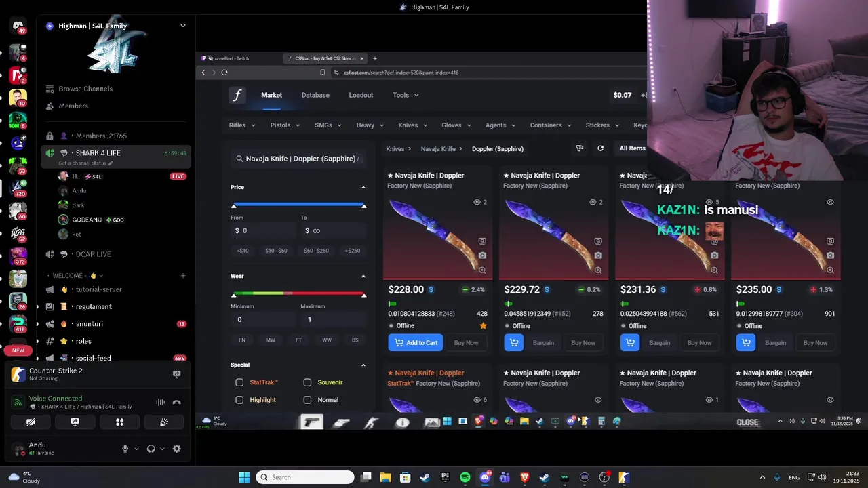
Task: Open the Loadout tab
Action: tap(361, 95)
